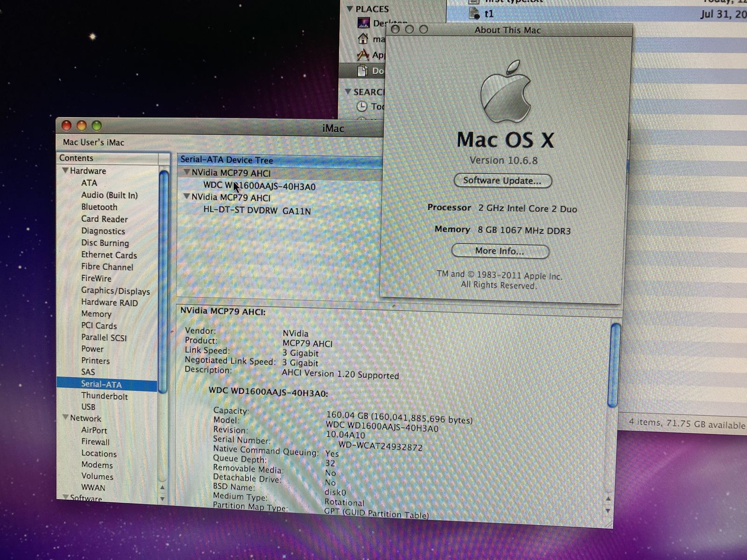Select PCI Cards in the Contents list
Image resolution: width=747 pixels, height=560 pixels.
tap(99, 326)
